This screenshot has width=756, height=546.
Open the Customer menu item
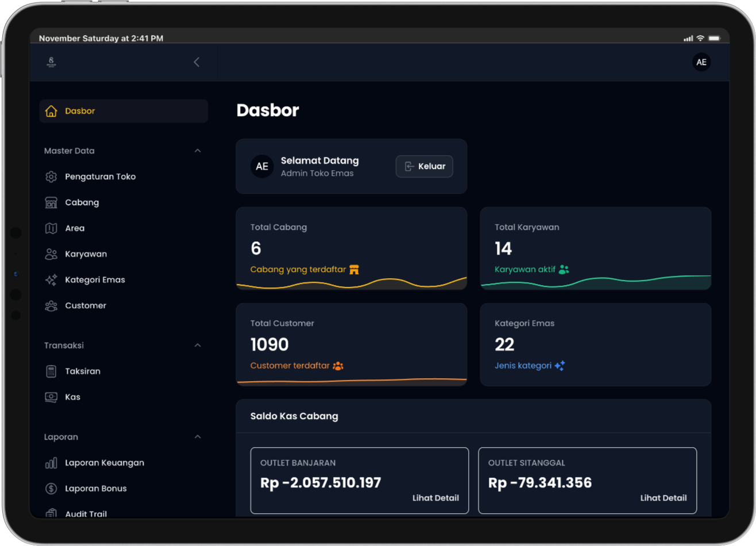(x=86, y=306)
